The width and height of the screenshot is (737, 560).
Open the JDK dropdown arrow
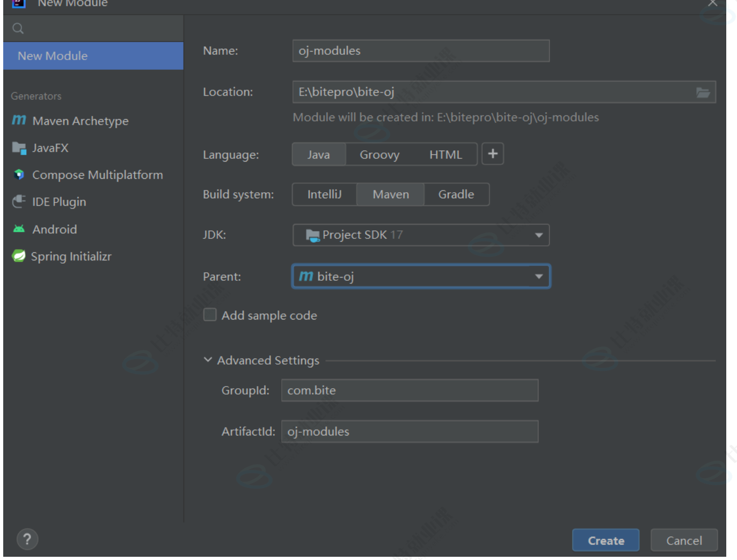coord(538,235)
